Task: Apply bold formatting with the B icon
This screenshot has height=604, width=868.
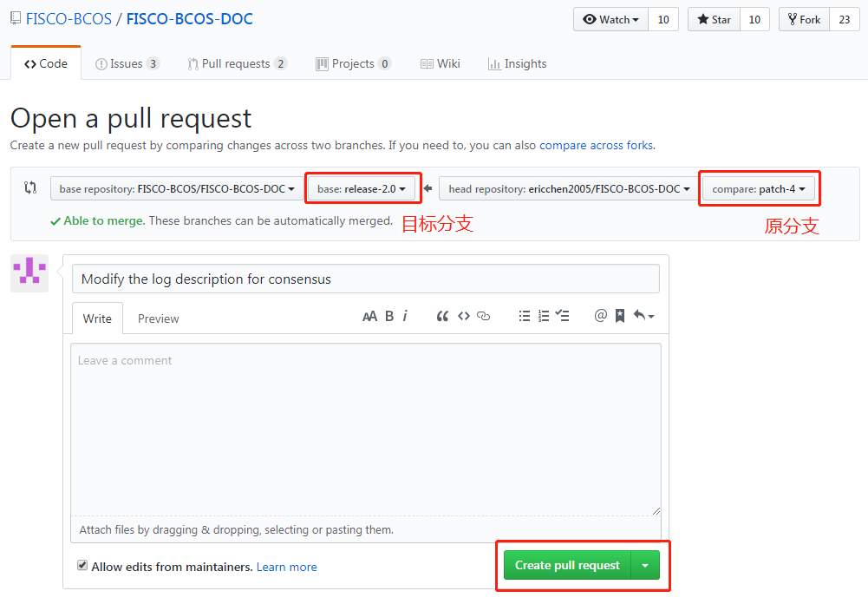Action: [x=389, y=316]
